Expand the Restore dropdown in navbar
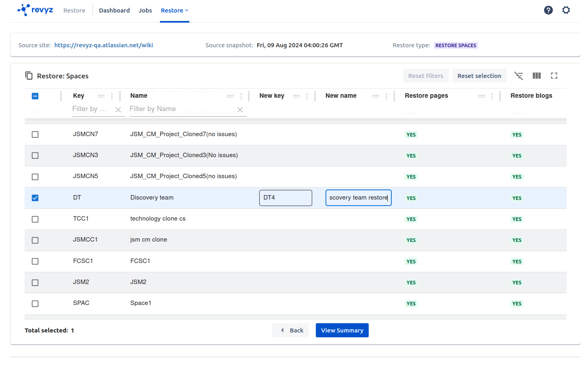588x366 pixels. coord(174,11)
